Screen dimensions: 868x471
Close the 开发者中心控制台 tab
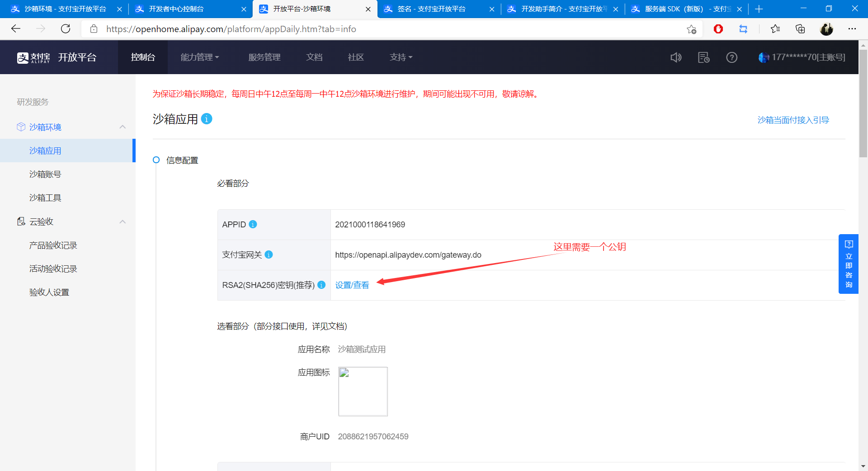(244, 9)
